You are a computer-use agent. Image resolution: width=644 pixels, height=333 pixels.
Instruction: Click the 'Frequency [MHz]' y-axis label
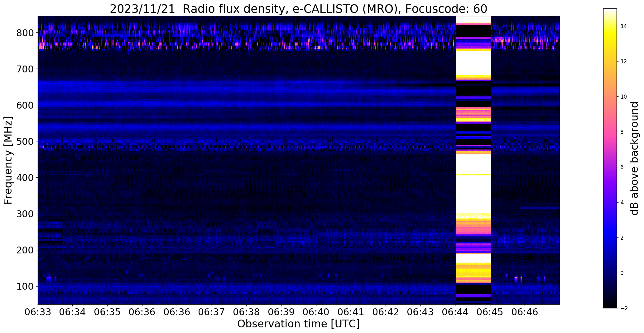pos(8,160)
